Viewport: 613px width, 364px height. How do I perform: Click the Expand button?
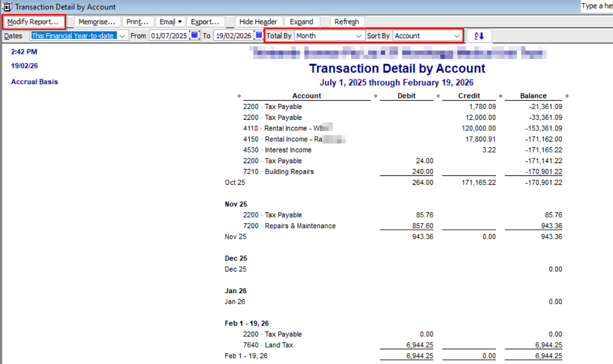point(301,22)
